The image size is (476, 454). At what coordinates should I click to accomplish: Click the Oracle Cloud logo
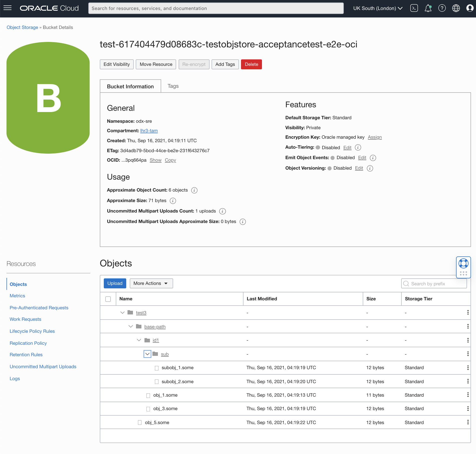49,8
